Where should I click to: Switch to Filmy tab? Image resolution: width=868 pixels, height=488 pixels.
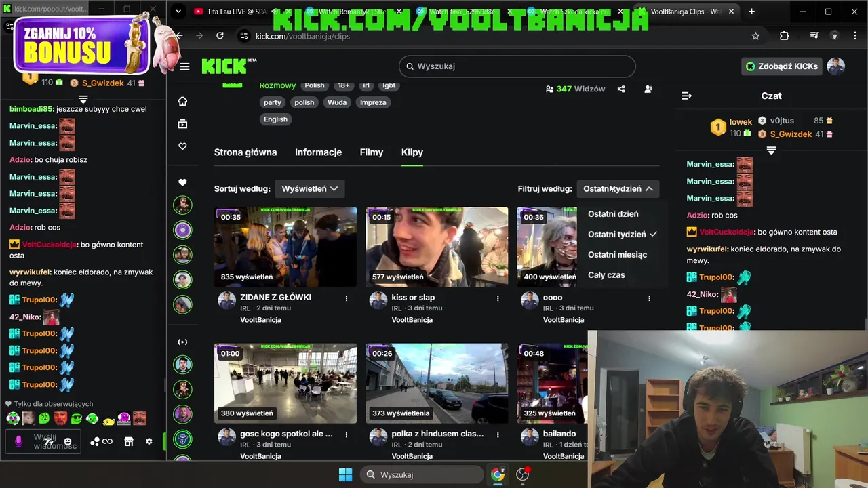pyautogui.click(x=372, y=152)
